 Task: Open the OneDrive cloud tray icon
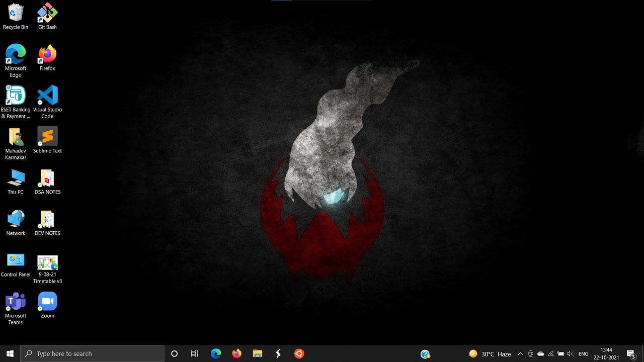[541, 354]
